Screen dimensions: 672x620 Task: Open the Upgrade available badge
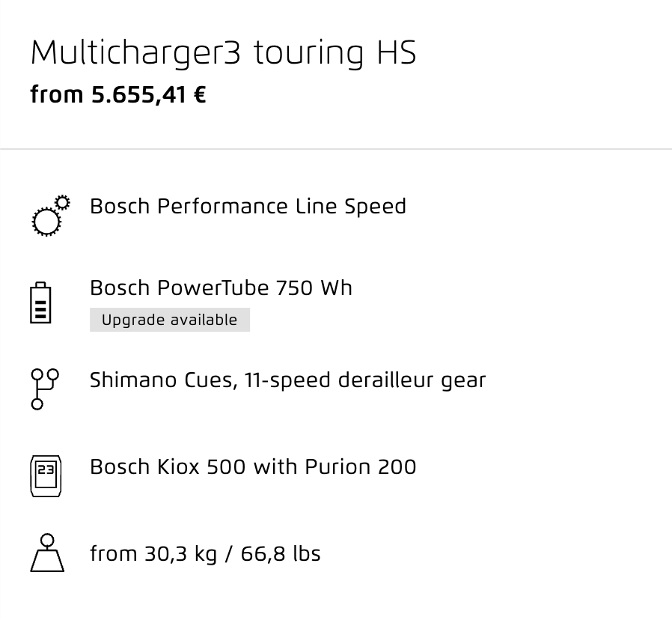[170, 320]
